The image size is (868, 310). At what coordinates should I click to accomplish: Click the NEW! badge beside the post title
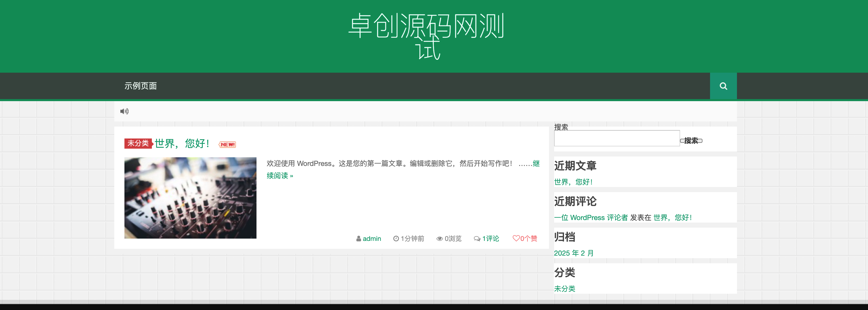228,144
